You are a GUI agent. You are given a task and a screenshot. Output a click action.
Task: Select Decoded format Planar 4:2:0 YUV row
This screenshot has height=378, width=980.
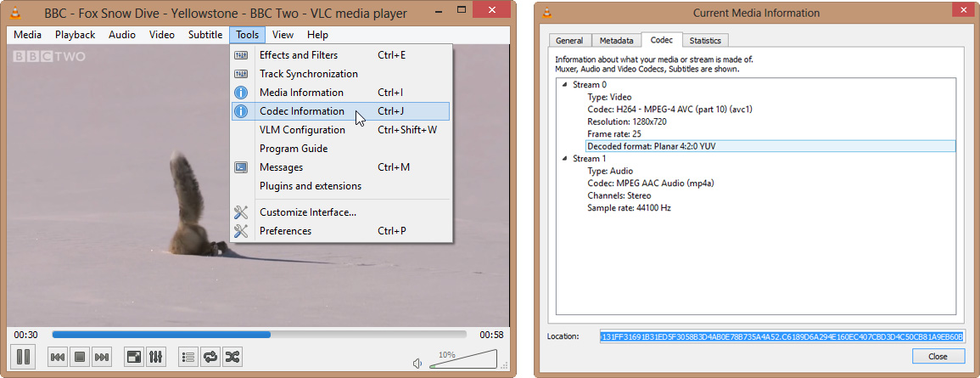(x=770, y=146)
